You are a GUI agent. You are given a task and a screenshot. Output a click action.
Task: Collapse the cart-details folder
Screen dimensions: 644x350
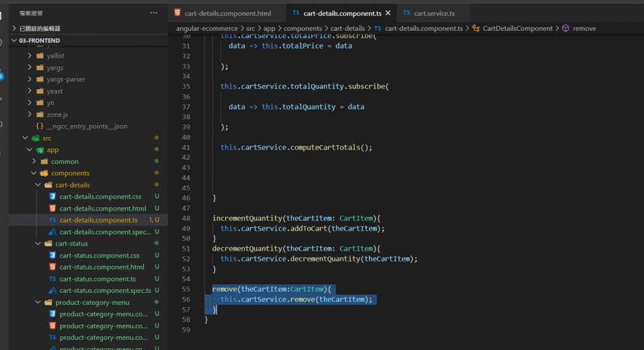[x=38, y=185]
